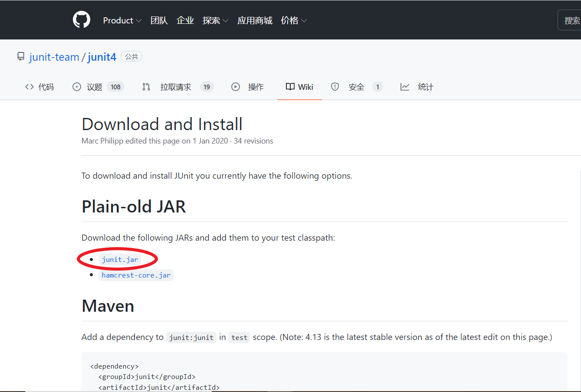The height and width of the screenshot is (392, 581).
Task: Select the Wiki tab
Action: [x=299, y=87]
